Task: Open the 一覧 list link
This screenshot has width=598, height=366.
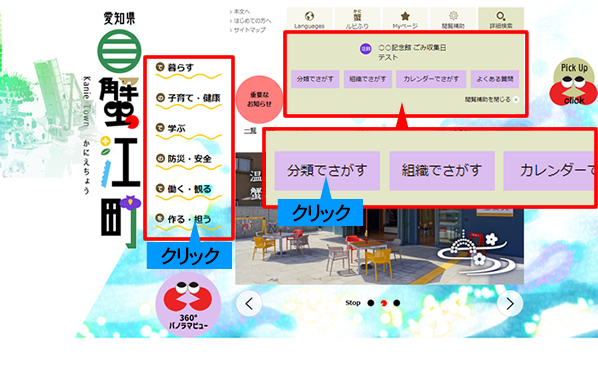Action: coord(250,131)
